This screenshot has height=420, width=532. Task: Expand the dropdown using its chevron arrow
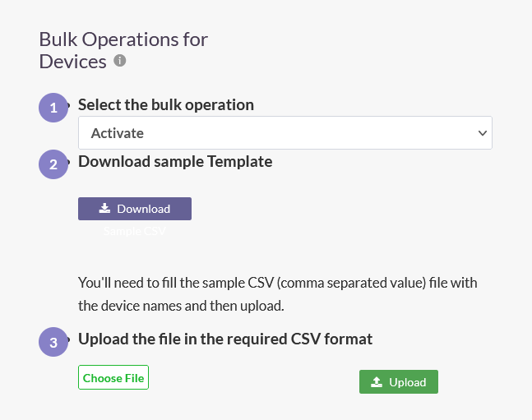[x=483, y=133]
